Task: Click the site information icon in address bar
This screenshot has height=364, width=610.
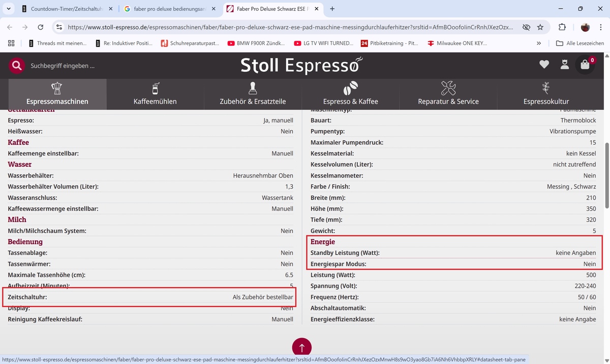Action: pos(59,27)
